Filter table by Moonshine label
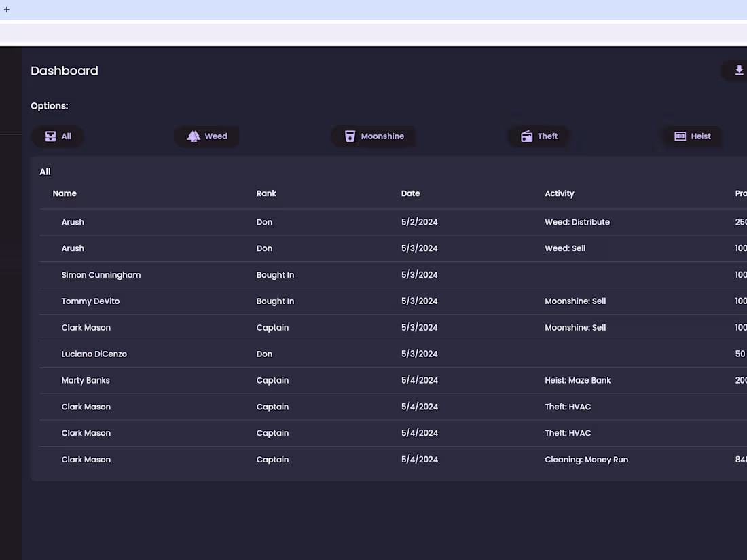The height and width of the screenshot is (560, 747). pyautogui.click(x=382, y=136)
